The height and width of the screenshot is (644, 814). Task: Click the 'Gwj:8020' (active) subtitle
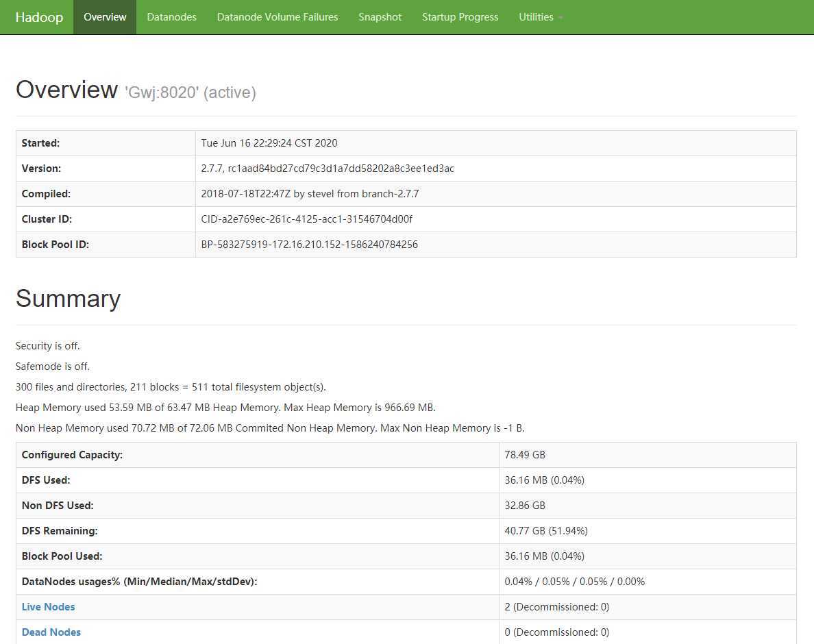pos(190,92)
